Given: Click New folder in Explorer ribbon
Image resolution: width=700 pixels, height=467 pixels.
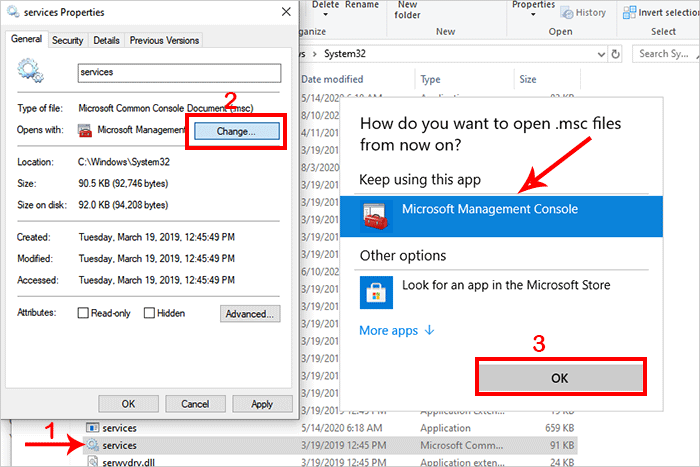Looking at the screenshot, I should coord(407,10).
